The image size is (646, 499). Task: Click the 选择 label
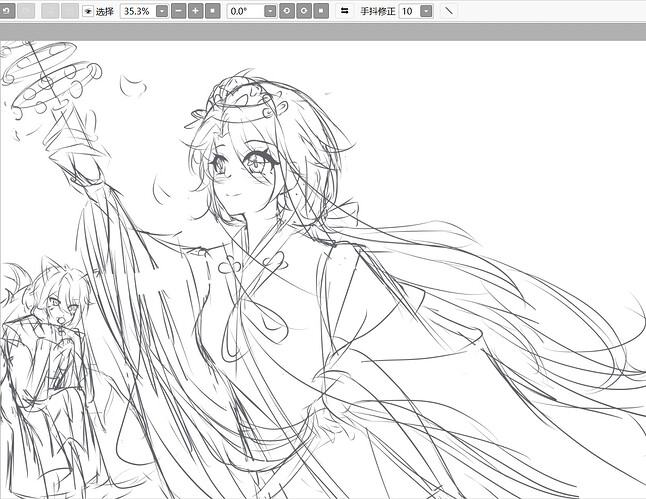(105, 11)
